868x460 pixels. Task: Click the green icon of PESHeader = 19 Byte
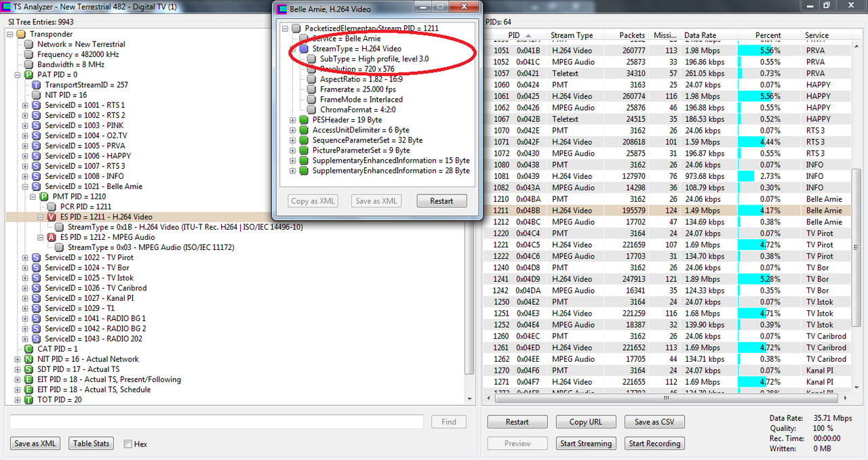(x=304, y=120)
